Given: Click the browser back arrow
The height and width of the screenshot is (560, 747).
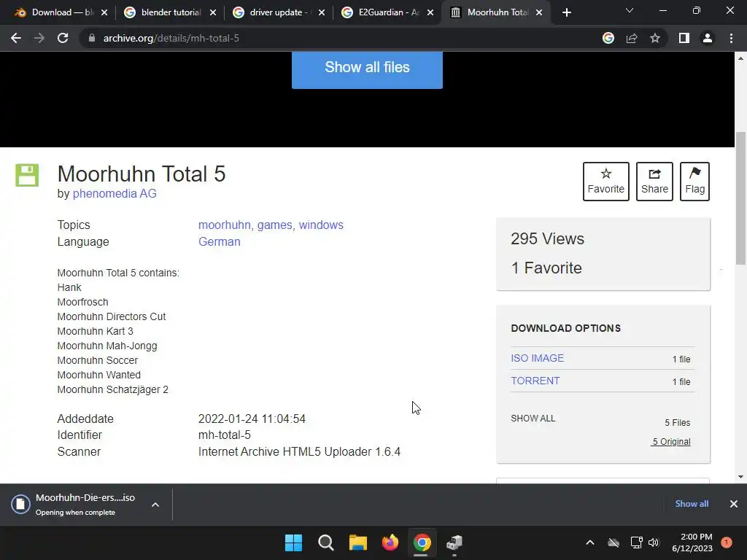Looking at the screenshot, I should point(16,38).
